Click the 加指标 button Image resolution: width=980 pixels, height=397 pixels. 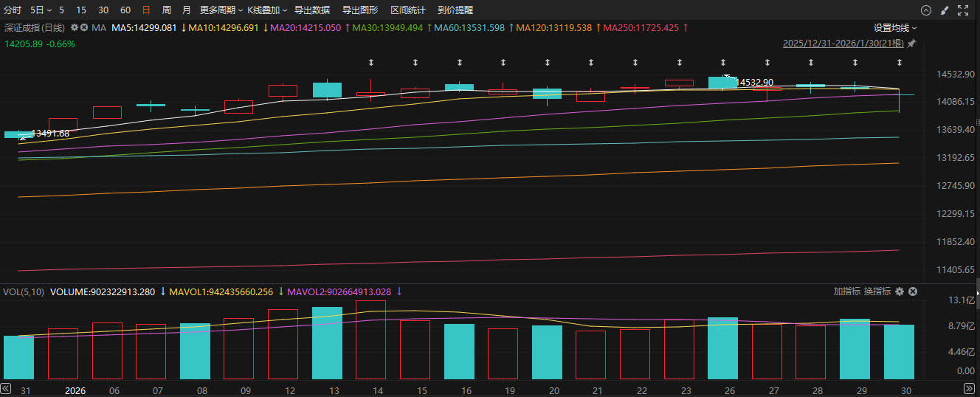click(x=846, y=291)
